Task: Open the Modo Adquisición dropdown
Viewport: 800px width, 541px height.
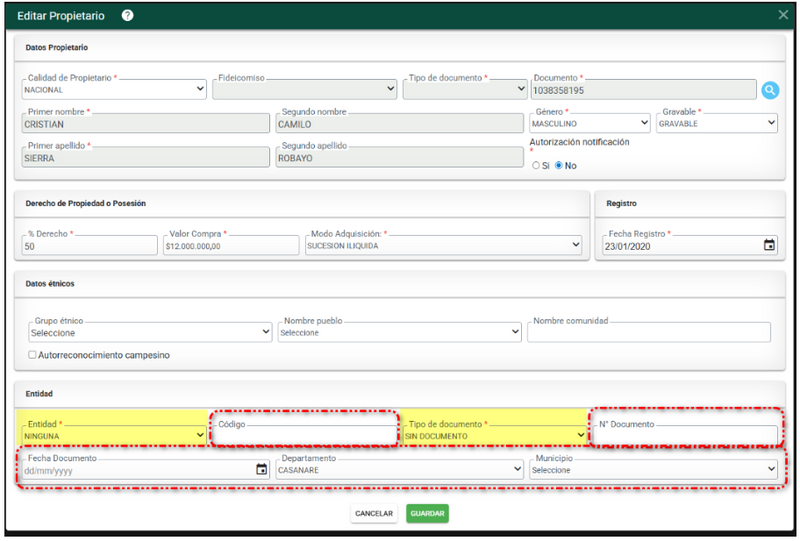Action: (443, 245)
